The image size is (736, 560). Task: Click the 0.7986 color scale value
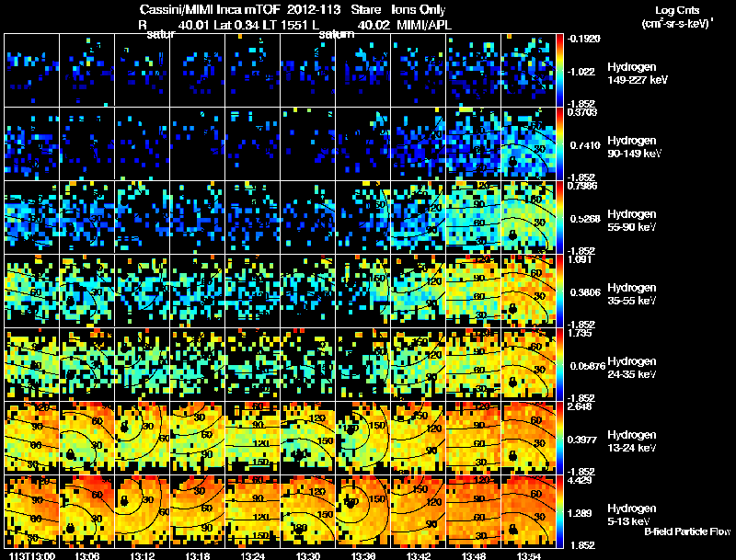[582, 186]
